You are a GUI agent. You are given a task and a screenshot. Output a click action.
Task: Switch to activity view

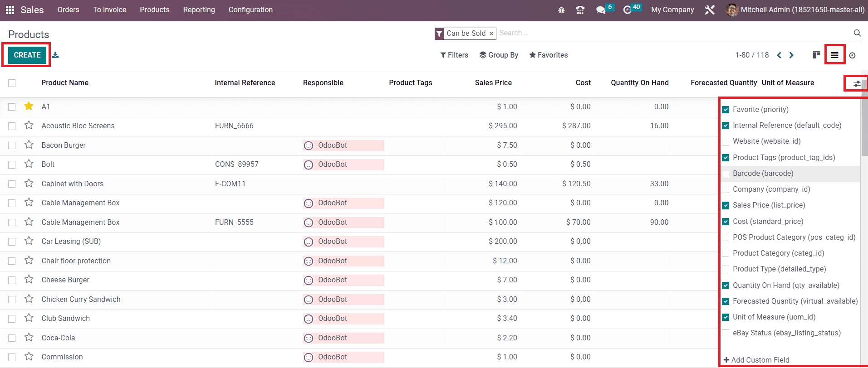[852, 55]
